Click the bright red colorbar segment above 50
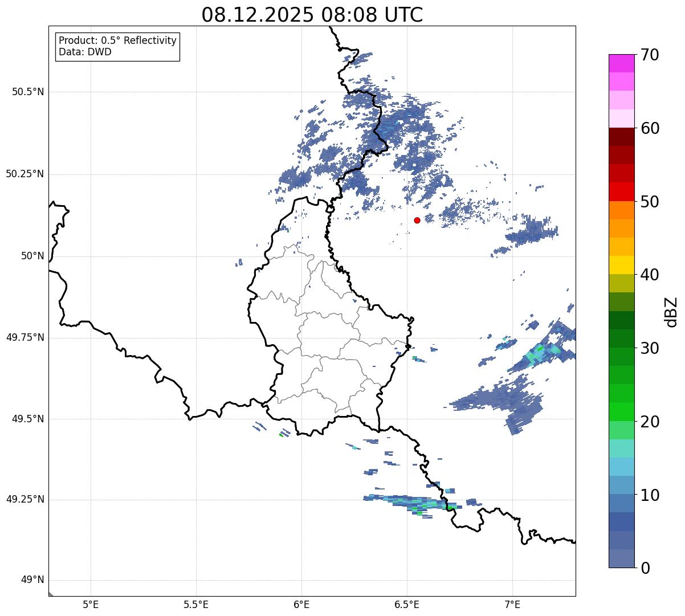The height and width of the screenshot is (616, 685). [622, 192]
